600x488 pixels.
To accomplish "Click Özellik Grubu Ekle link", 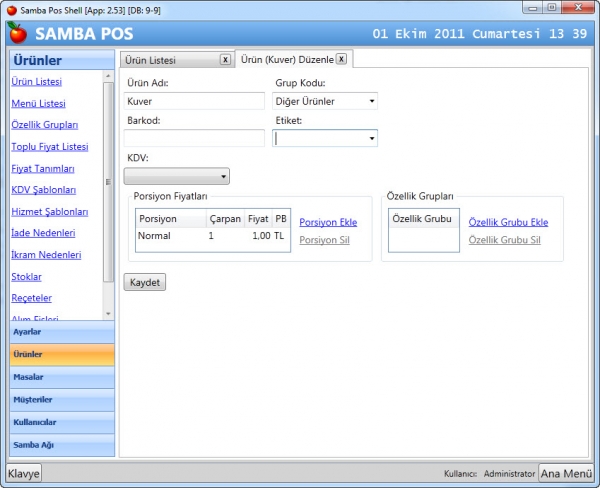I will point(508,222).
